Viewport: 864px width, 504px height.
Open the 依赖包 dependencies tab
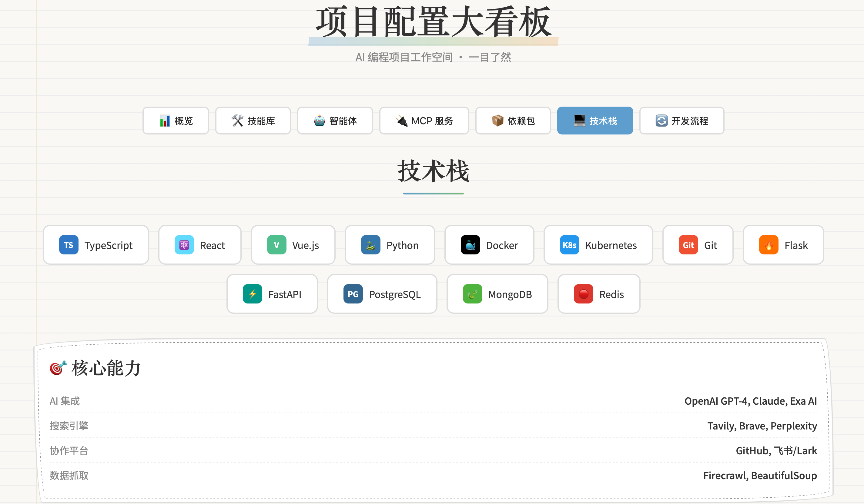click(x=513, y=121)
